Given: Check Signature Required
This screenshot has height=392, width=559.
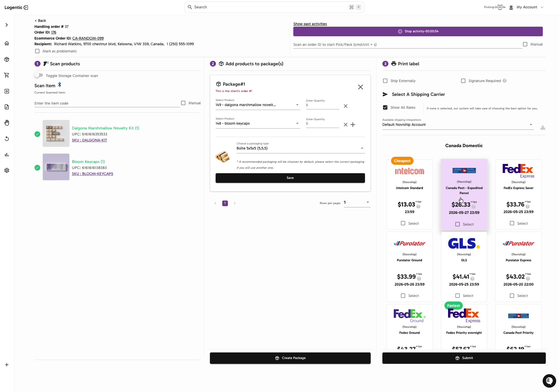Looking at the screenshot, I should pyautogui.click(x=463, y=81).
